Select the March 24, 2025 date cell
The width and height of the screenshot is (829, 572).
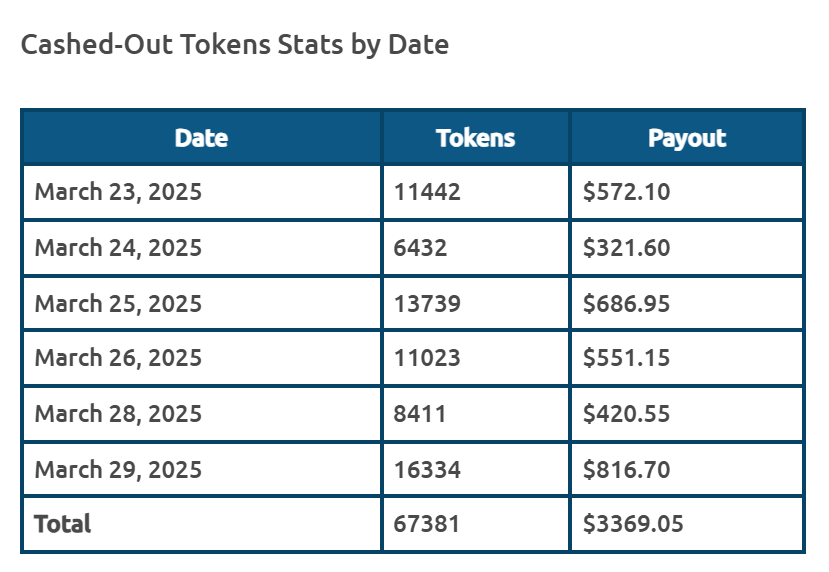click(x=201, y=248)
